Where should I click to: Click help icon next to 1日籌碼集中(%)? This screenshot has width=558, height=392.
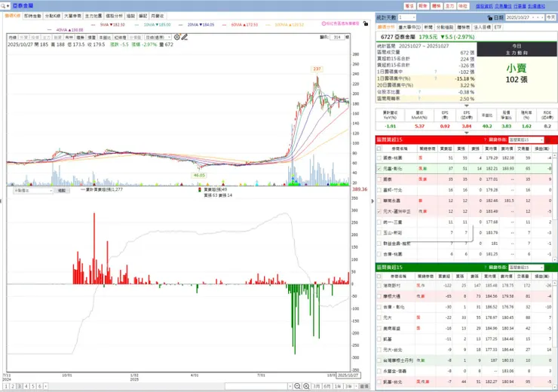pyautogui.click(x=436, y=78)
